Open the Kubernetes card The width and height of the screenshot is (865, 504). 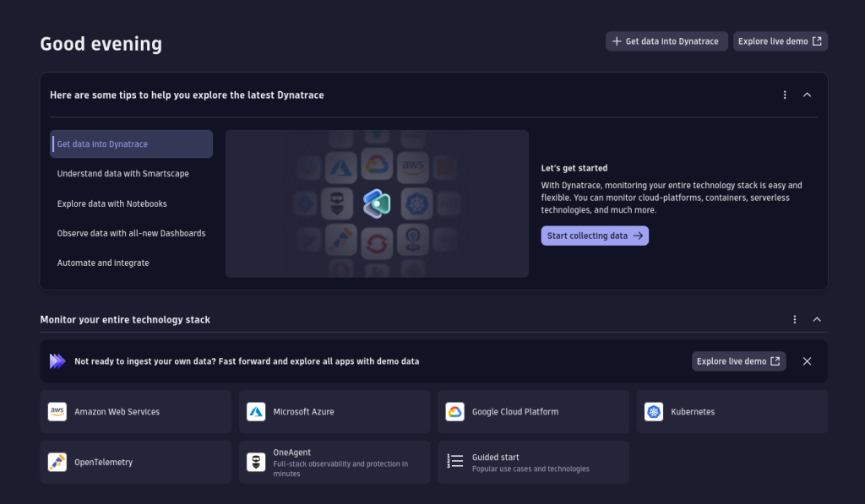[732, 411]
